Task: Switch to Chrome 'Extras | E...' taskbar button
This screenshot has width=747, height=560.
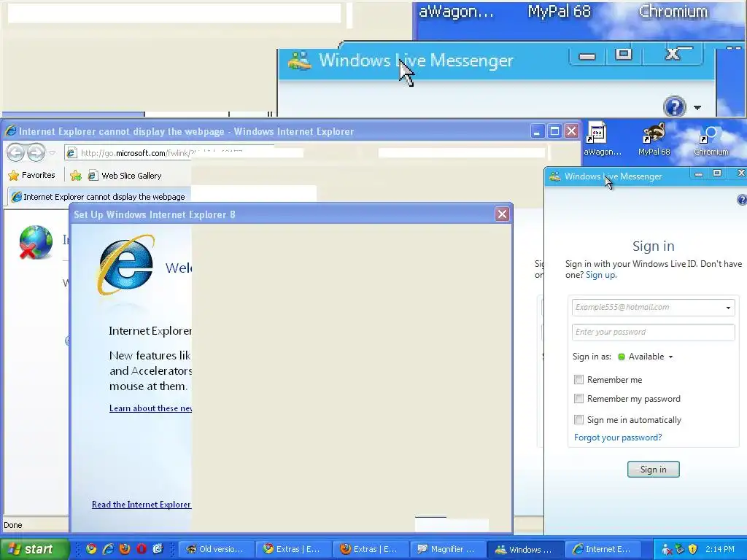Action: (x=293, y=549)
